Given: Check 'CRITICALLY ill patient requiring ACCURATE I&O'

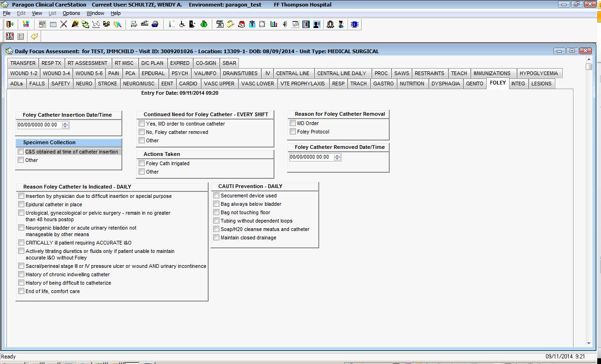Looking at the screenshot, I should (21, 243).
